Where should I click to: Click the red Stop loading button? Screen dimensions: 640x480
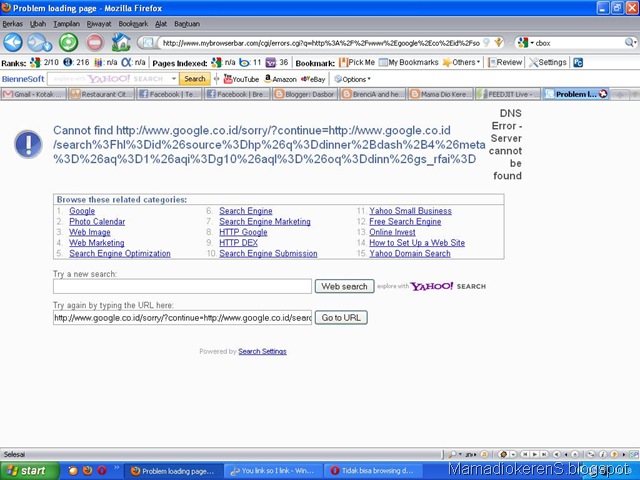tap(95, 42)
